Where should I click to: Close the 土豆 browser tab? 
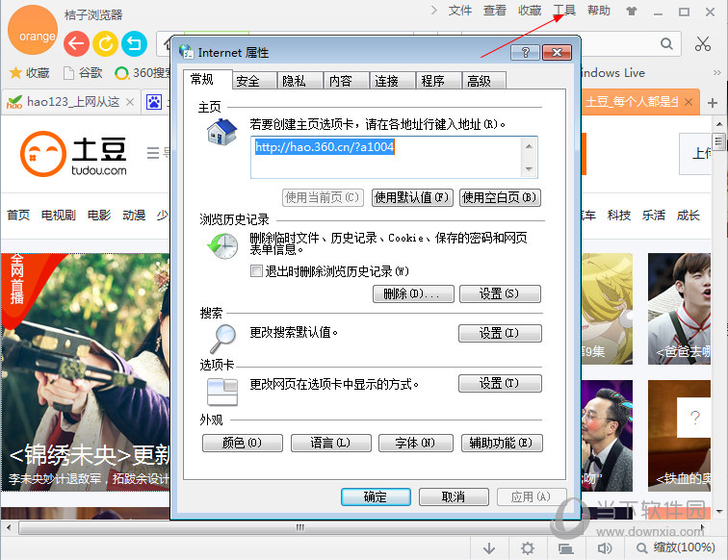(x=689, y=102)
